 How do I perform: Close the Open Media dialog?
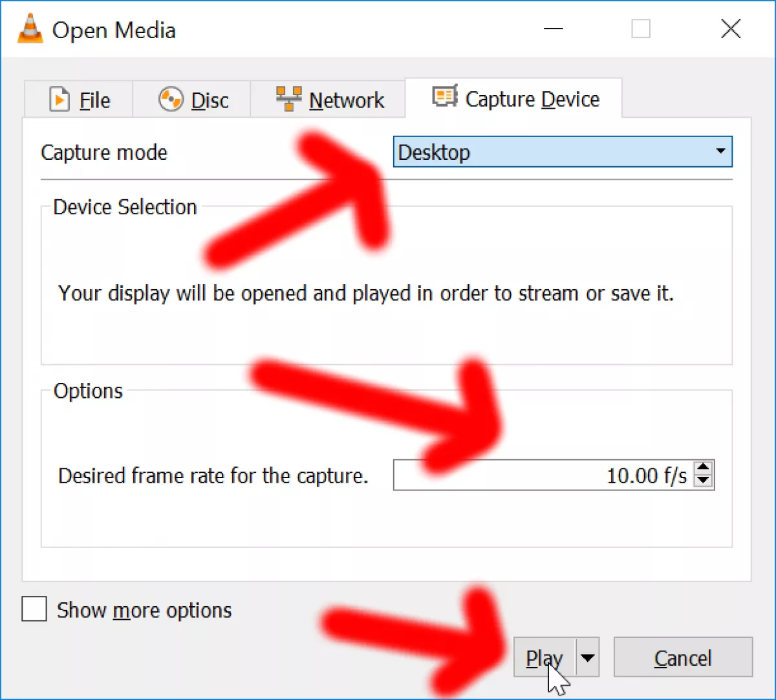coord(731,29)
